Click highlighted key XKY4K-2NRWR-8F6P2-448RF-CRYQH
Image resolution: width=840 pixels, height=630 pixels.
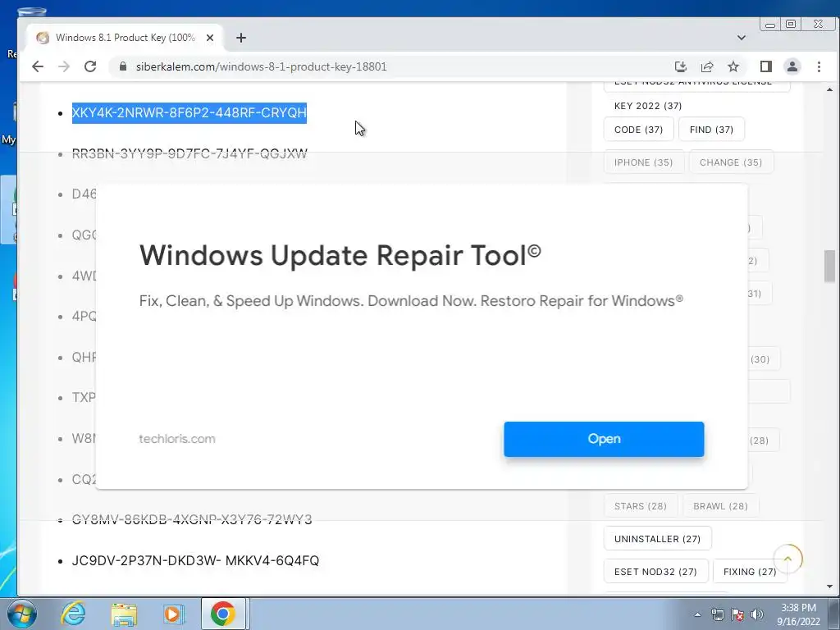[x=189, y=112]
